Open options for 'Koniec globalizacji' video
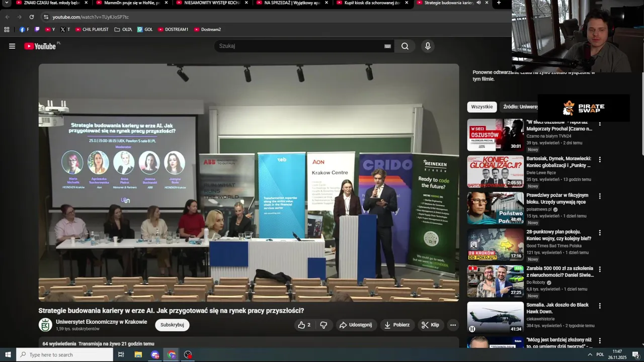This screenshot has width=644, height=362. (599, 160)
